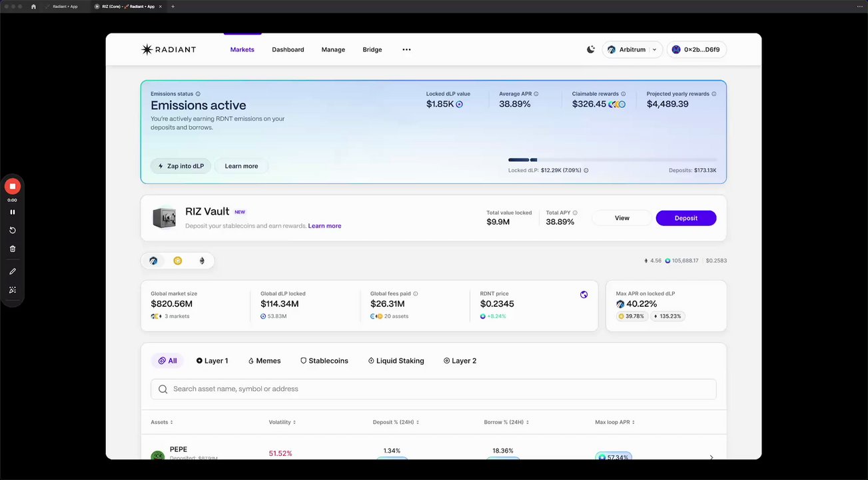868x480 pixels.
Task: Click the PEPE token icon
Action: (158, 456)
